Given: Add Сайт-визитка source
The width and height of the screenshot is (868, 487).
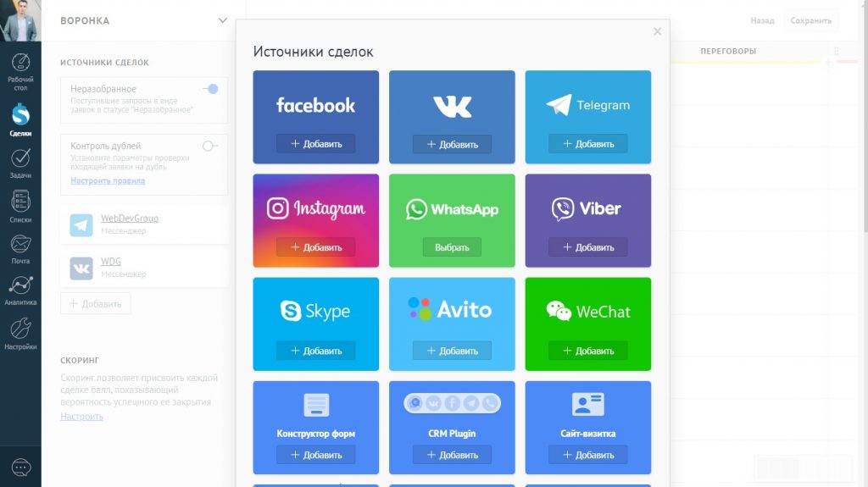Looking at the screenshot, I should click(x=588, y=455).
